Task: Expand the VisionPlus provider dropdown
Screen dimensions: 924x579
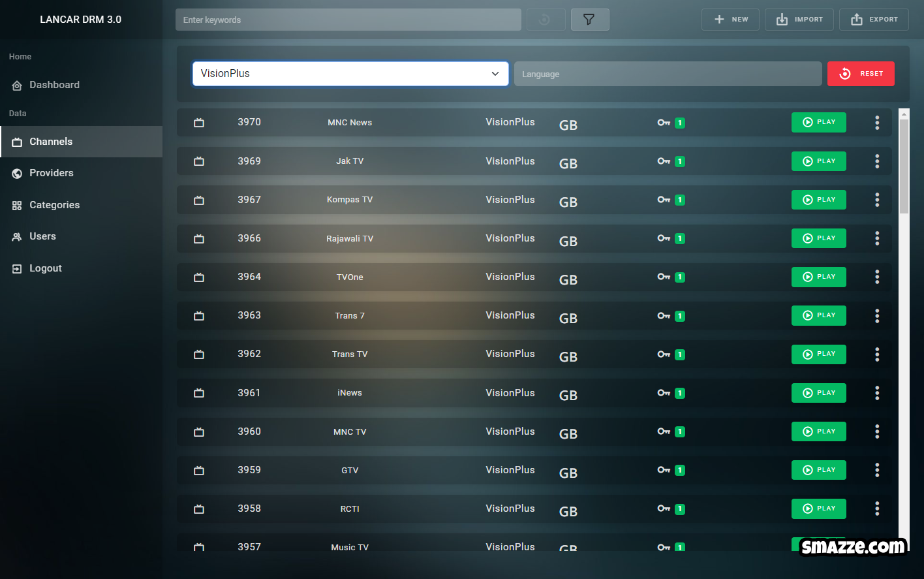Action: [x=350, y=74]
